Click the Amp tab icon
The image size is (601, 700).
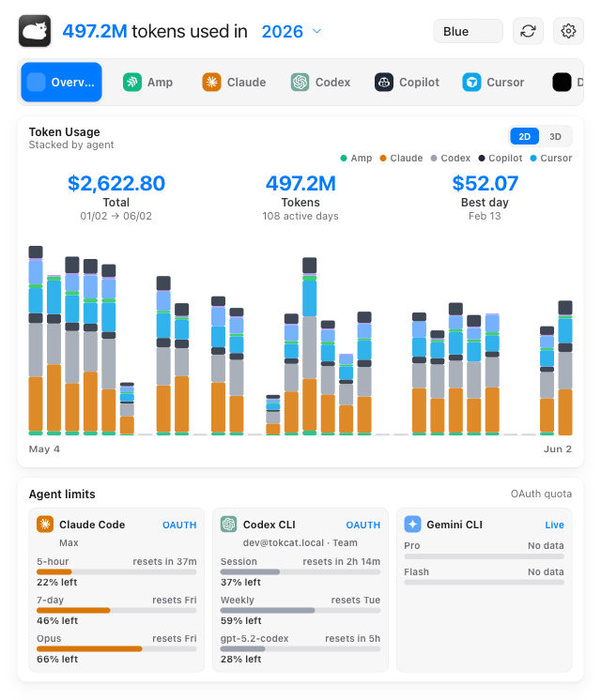132,83
